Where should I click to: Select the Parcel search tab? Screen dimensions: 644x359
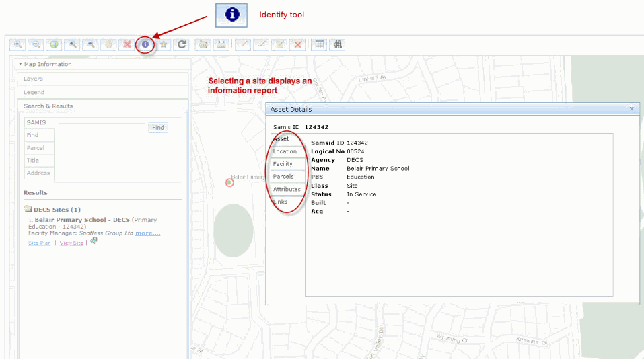(40, 148)
